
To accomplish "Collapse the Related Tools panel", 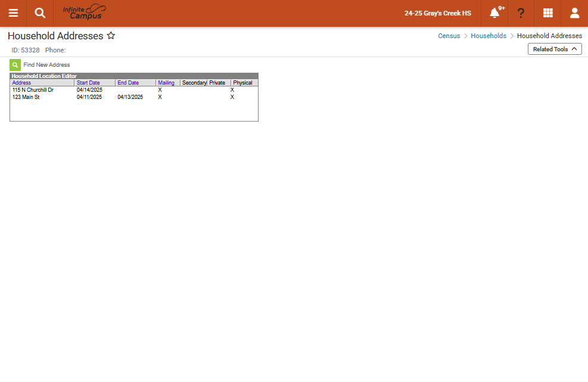I will click(555, 49).
